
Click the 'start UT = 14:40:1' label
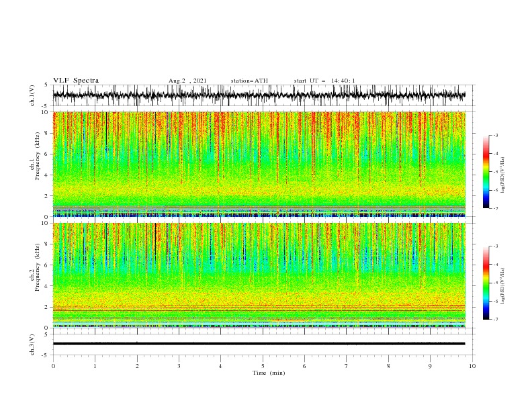pos(324,81)
